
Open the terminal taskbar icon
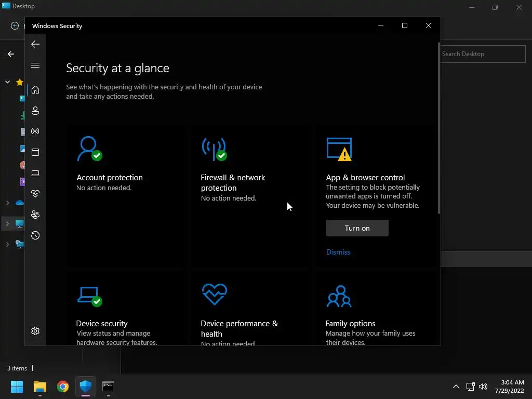coord(108,387)
